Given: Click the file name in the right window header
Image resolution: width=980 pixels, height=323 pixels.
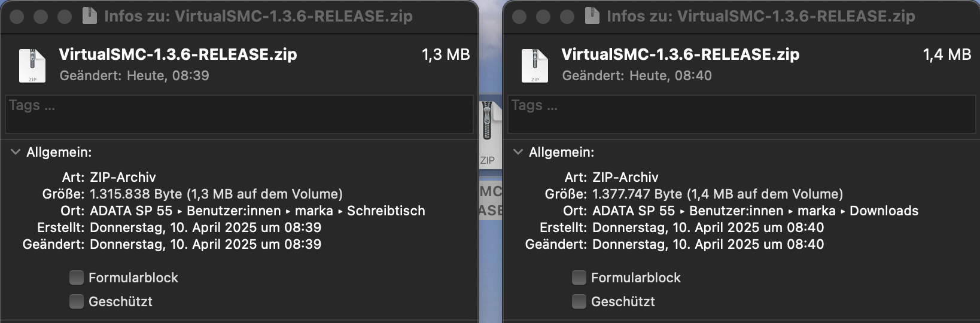Looking at the screenshot, I should tap(680, 54).
